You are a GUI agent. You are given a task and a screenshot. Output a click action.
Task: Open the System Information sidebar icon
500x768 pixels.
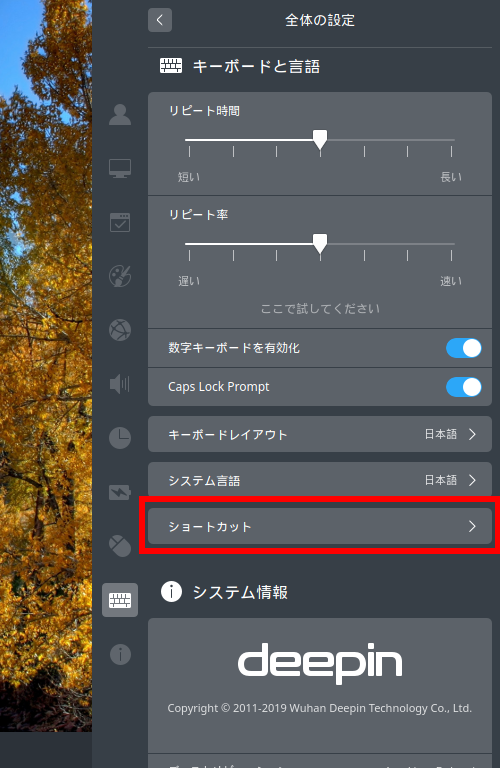coord(120,654)
